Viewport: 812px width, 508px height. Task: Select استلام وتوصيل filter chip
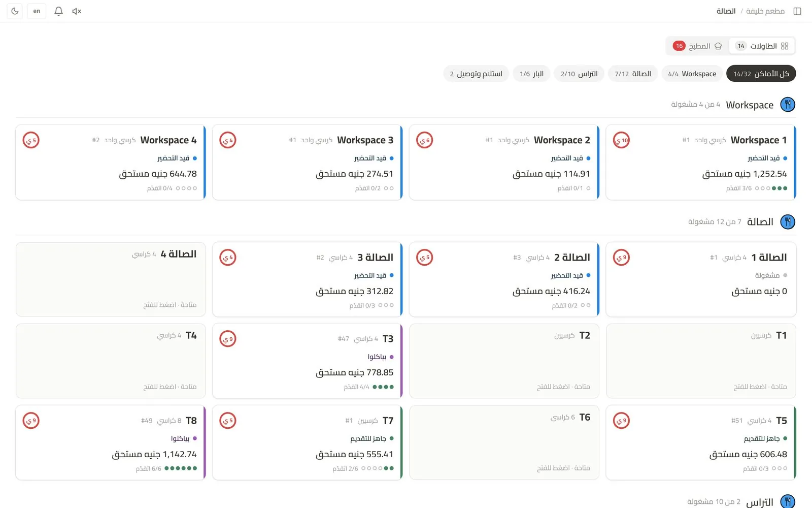click(x=476, y=74)
